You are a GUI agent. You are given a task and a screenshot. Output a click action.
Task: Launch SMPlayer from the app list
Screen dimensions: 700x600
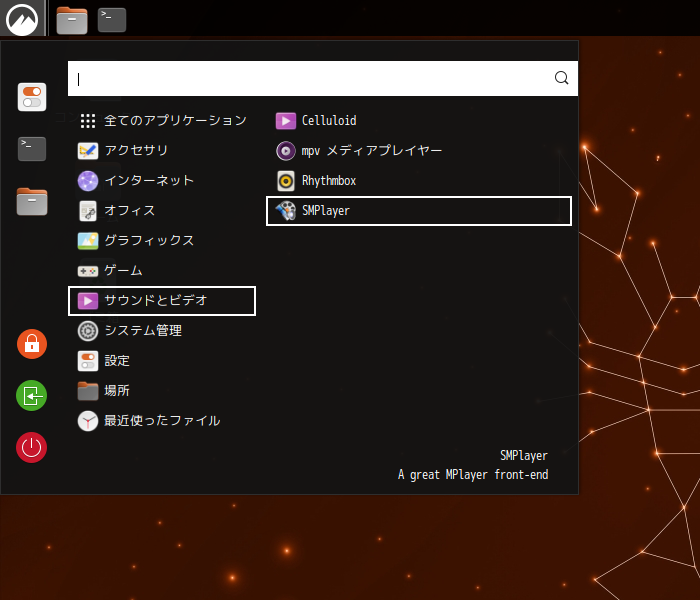(419, 211)
